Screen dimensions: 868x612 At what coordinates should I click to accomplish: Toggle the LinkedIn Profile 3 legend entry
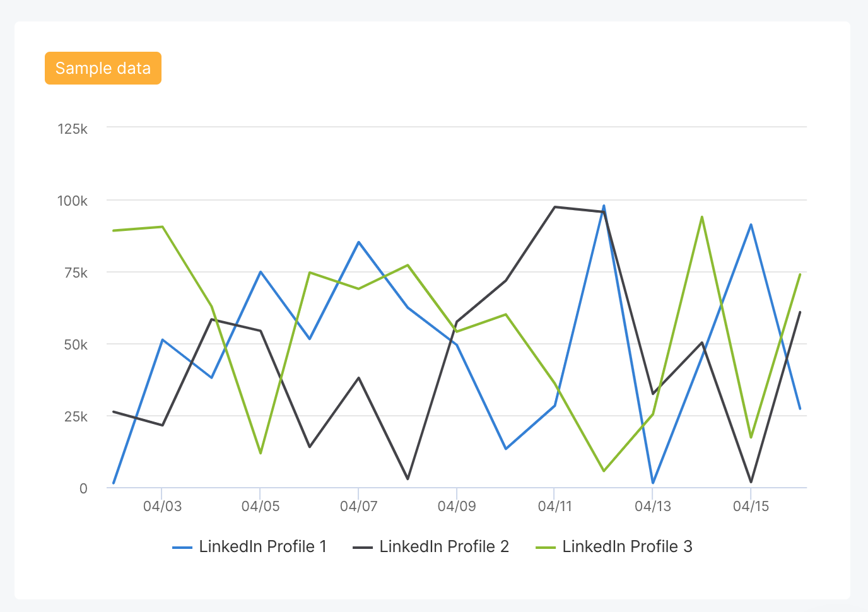pyautogui.click(x=627, y=546)
